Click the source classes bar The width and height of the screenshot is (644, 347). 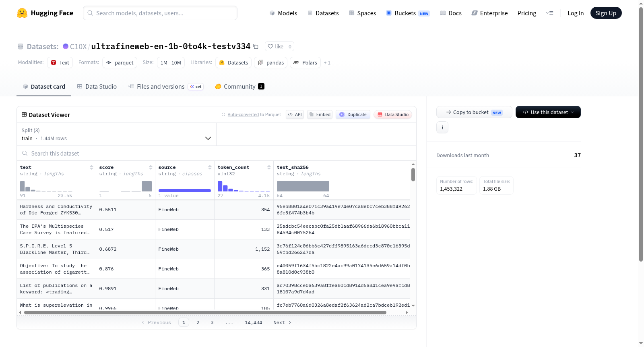185,190
